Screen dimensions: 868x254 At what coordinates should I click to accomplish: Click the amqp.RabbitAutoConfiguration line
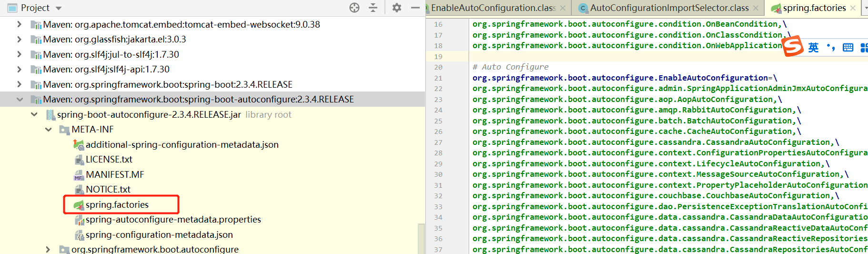click(x=636, y=110)
